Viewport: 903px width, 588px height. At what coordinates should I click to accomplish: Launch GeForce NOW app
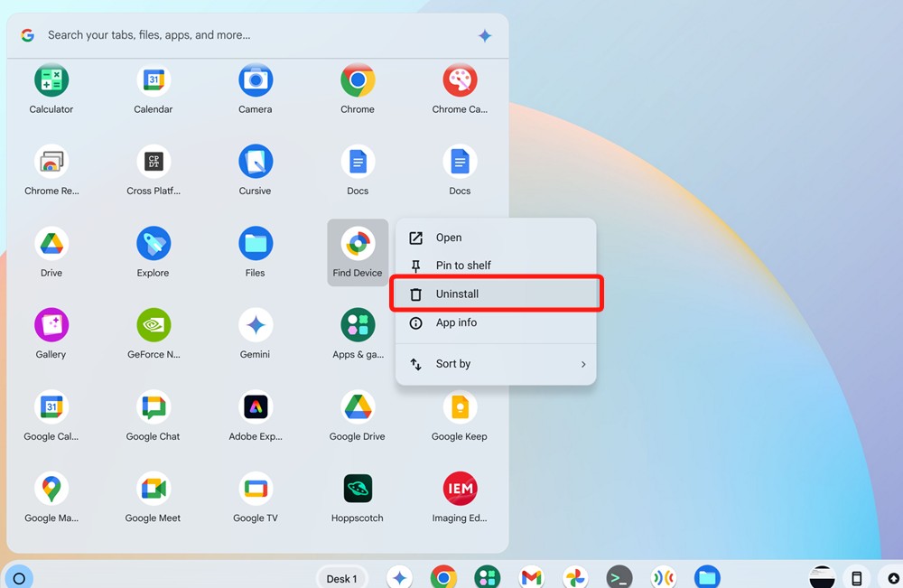pos(154,325)
